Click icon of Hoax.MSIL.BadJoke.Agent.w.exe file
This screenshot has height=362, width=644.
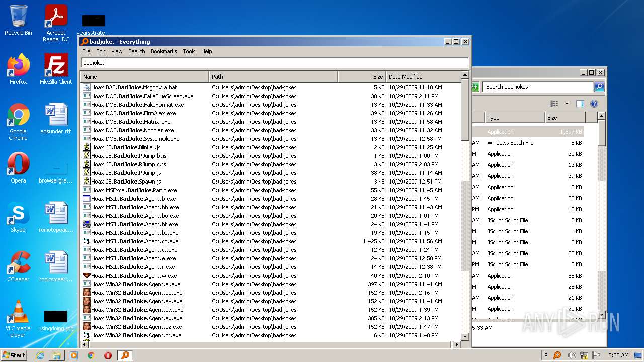[86, 276]
